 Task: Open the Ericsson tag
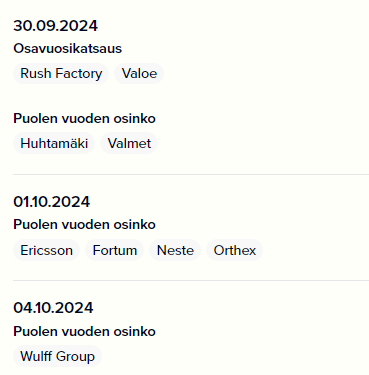point(46,250)
